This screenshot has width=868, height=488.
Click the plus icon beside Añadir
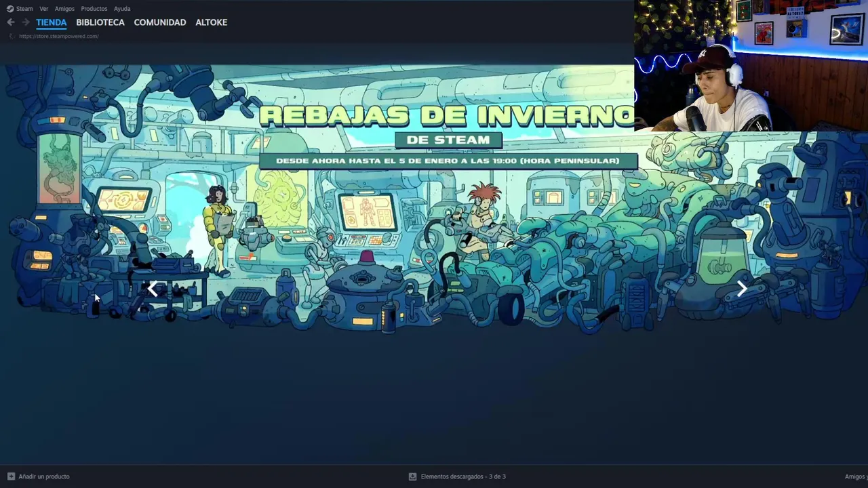[x=11, y=476]
